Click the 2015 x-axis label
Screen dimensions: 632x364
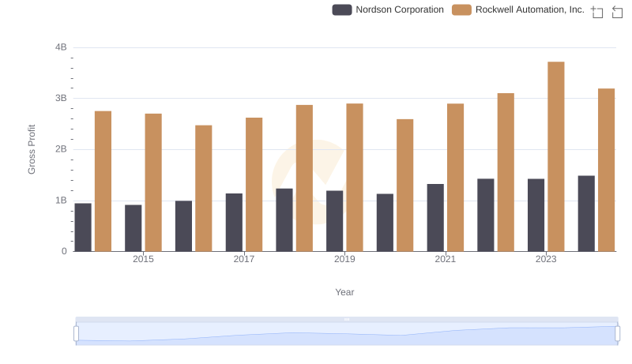143,259
